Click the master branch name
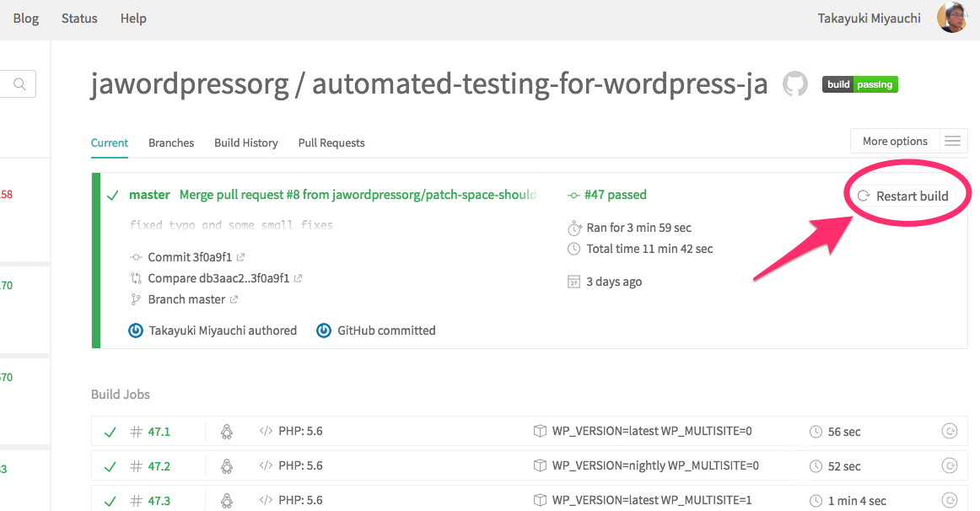The width and height of the screenshot is (980, 511). click(149, 195)
